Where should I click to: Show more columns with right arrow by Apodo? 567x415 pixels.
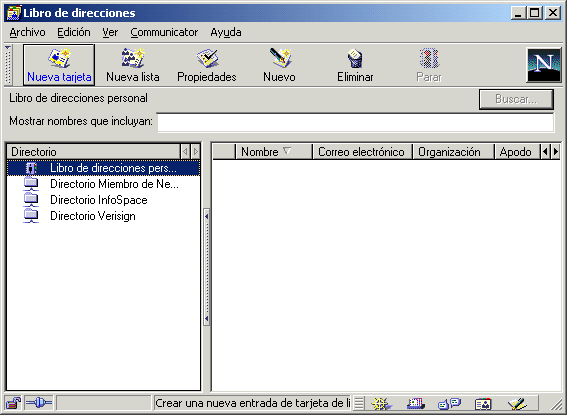click(556, 152)
